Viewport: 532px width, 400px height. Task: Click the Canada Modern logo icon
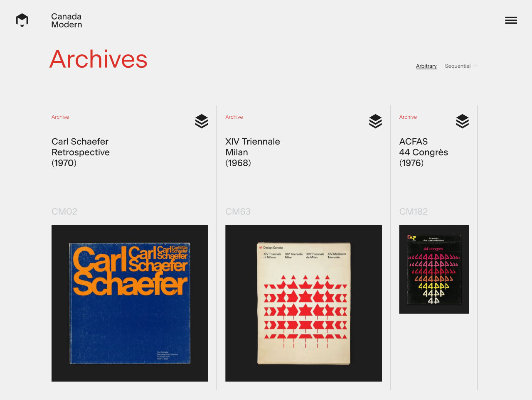[x=22, y=20]
